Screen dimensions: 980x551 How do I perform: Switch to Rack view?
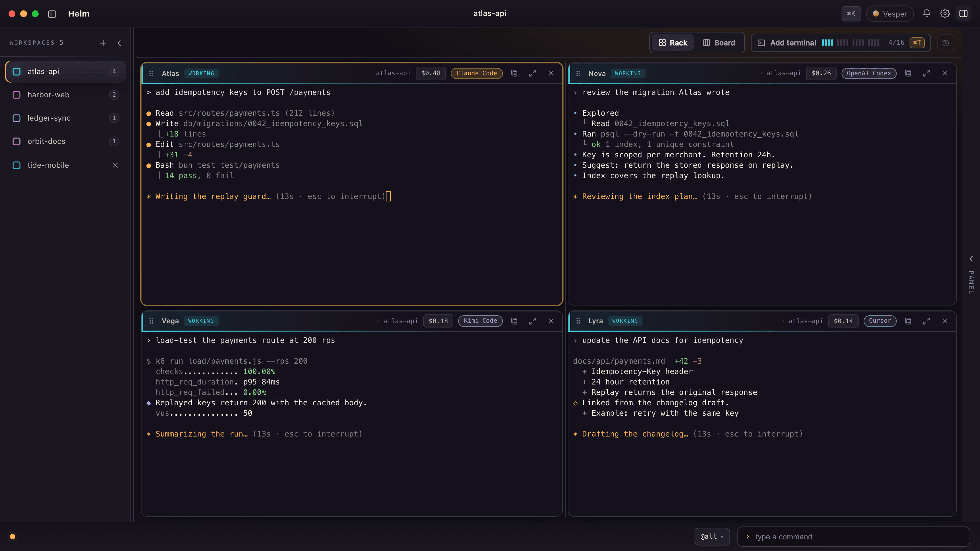[673, 43]
